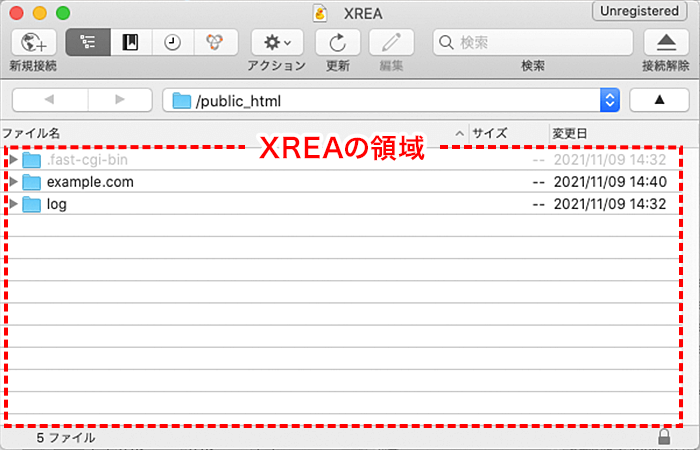Expand the example.com folder triangle
Viewport: 700px width, 450px height.
13,182
